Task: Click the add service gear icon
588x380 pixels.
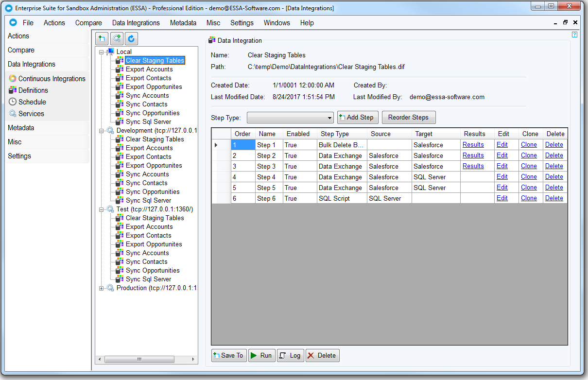Action: pos(117,39)
